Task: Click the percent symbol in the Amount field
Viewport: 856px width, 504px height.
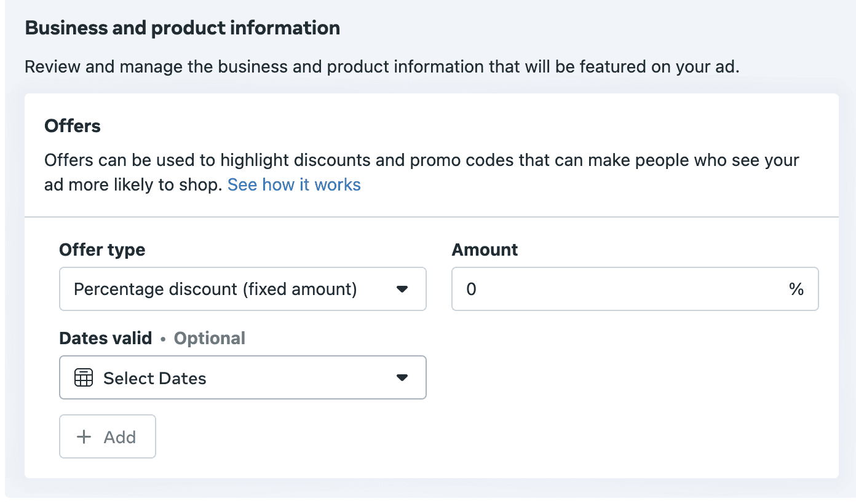Action: pos(798,289)
